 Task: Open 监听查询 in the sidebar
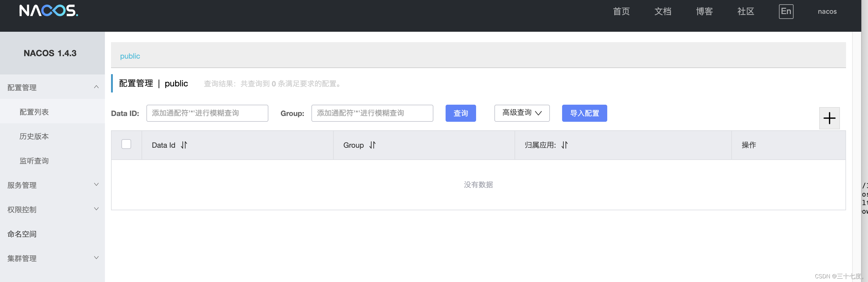(x=34, y=161)
